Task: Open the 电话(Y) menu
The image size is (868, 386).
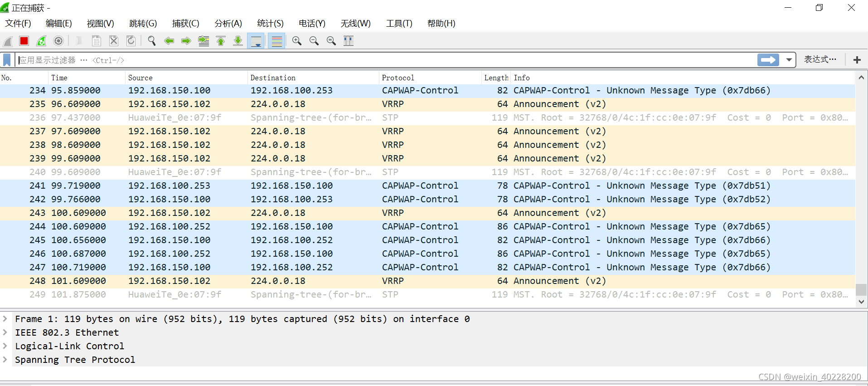Action: pyautogui.click(x=312, y=24)
